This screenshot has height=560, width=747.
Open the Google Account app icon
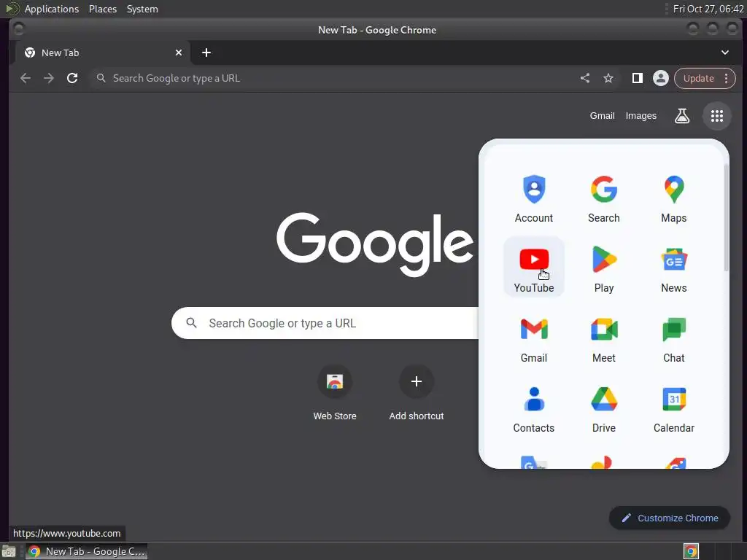[533, 199]
